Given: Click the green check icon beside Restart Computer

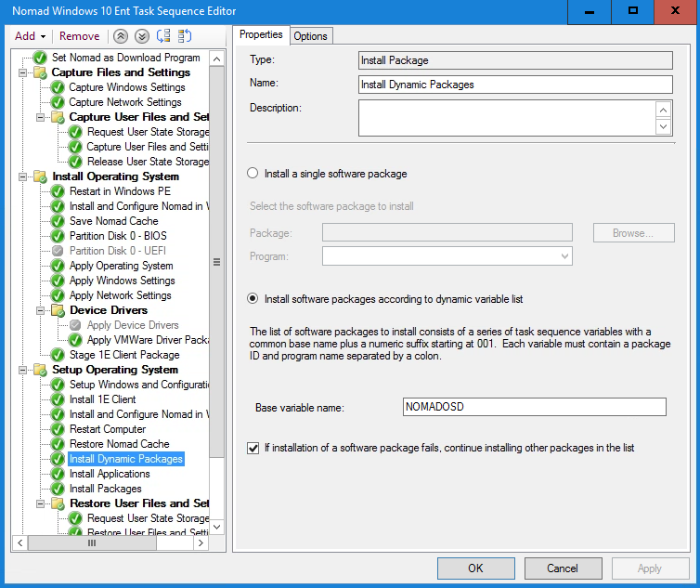Looking at the screenshot, I should click(x=58, y=429).
